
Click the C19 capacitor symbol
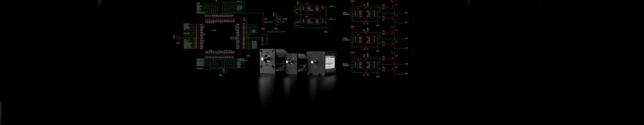(276, 21)
